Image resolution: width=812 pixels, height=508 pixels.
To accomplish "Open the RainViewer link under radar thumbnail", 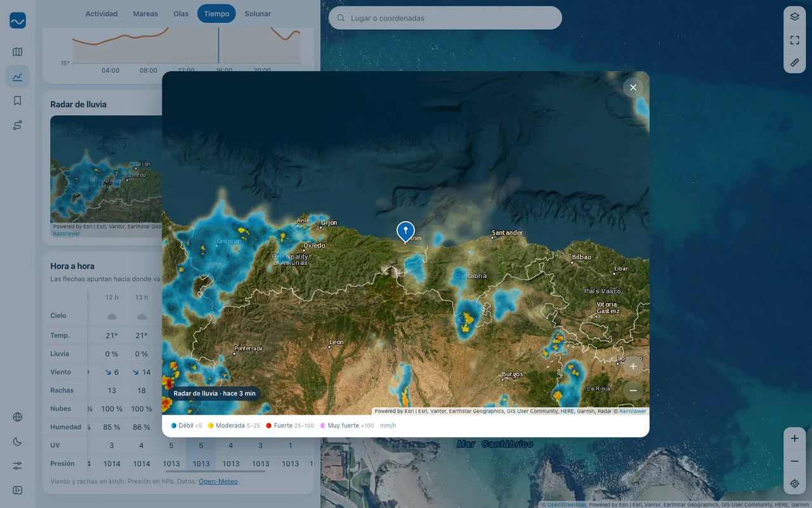I will 67,234.
